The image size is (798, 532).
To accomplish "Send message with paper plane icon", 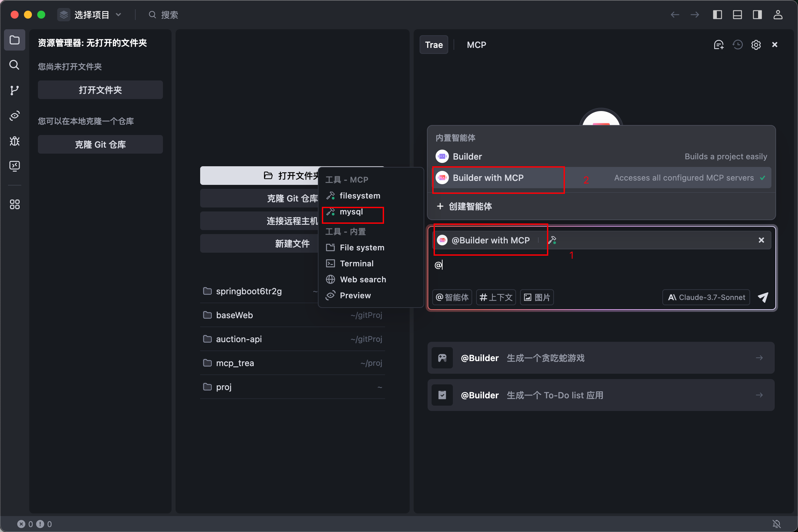I will coord(763,297).
